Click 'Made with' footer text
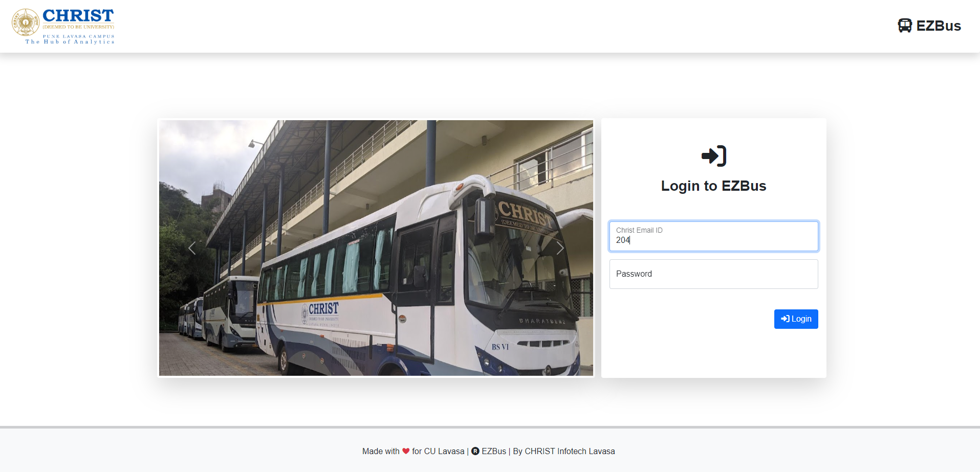 381,451
